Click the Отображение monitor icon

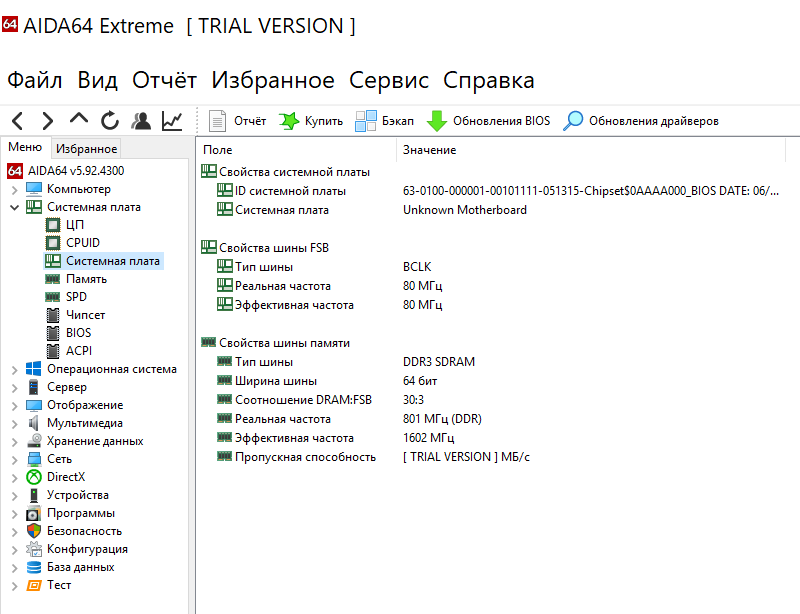[x=34, y=405]
